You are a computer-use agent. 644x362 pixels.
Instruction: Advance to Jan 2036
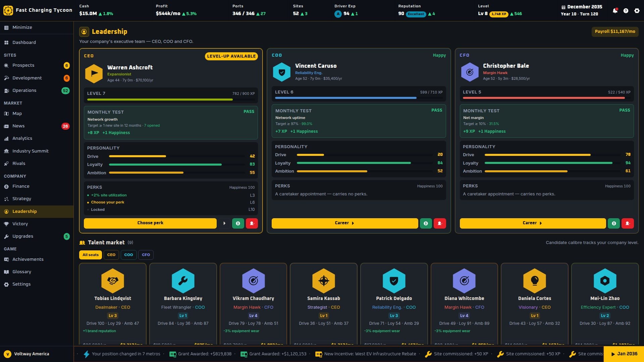point(624,354)
